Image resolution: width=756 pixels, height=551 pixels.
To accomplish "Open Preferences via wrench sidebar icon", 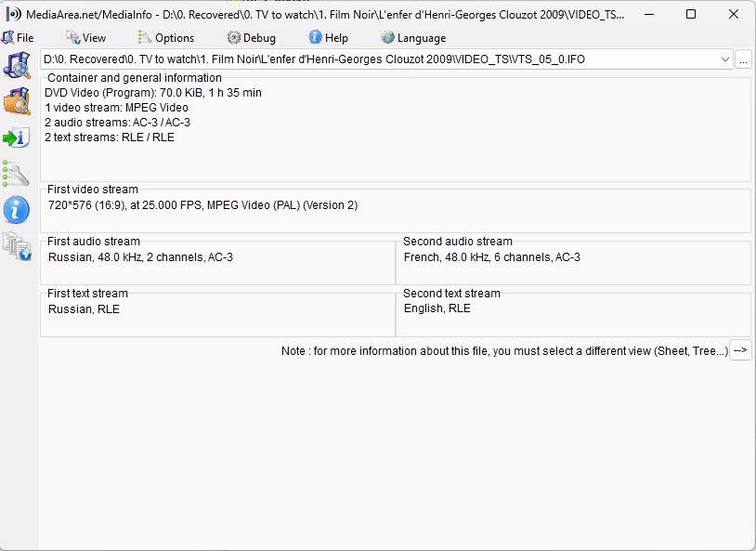I will (16, 174).
